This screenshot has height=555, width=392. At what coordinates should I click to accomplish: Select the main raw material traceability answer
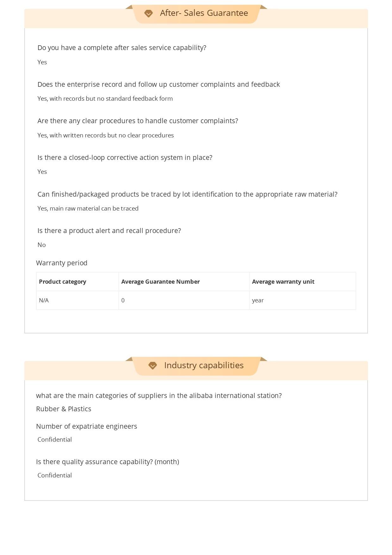88,209
